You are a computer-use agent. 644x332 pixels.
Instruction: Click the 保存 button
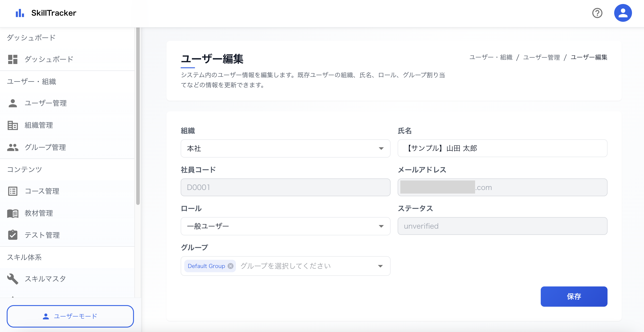pyautogui.click(x=574, y=296)
